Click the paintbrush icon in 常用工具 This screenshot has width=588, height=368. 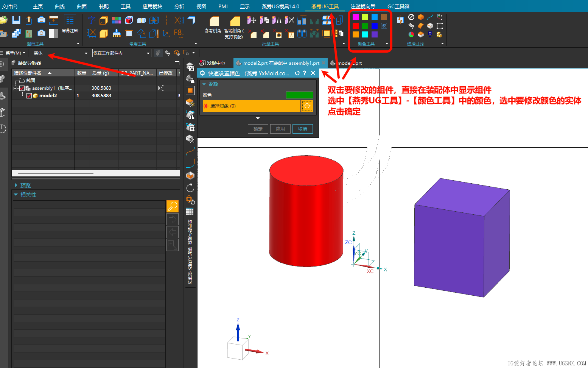[117, 33]
